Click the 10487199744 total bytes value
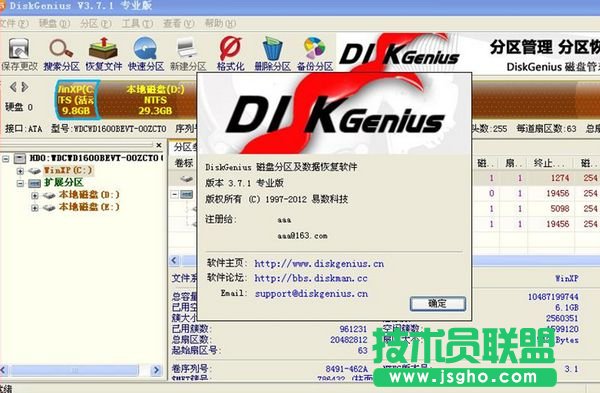This screenshot has width=600, height=393. pos(553,297)
